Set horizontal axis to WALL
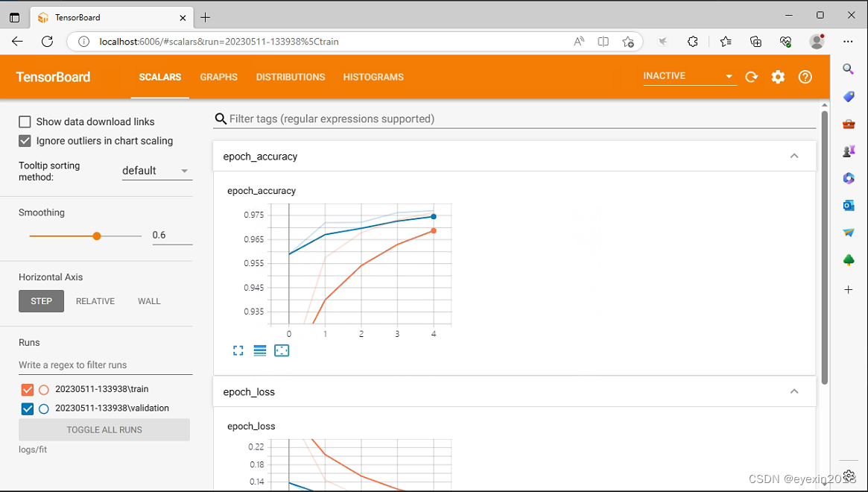The height and width of the screenshot is (492, 868). pos(149,301)
